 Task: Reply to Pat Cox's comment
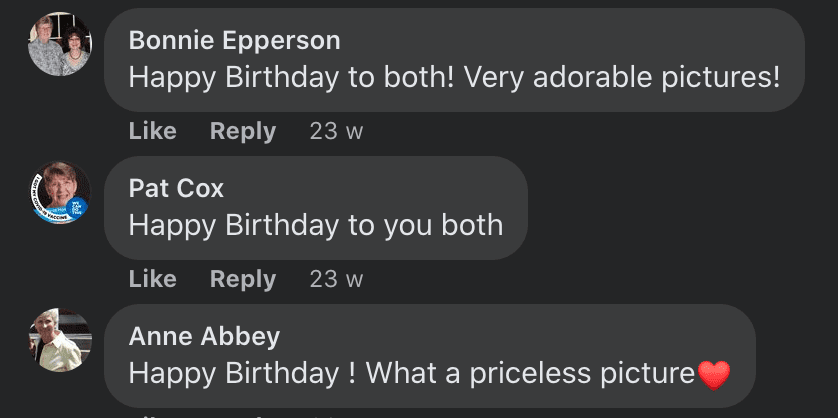(x=243, y=279)
